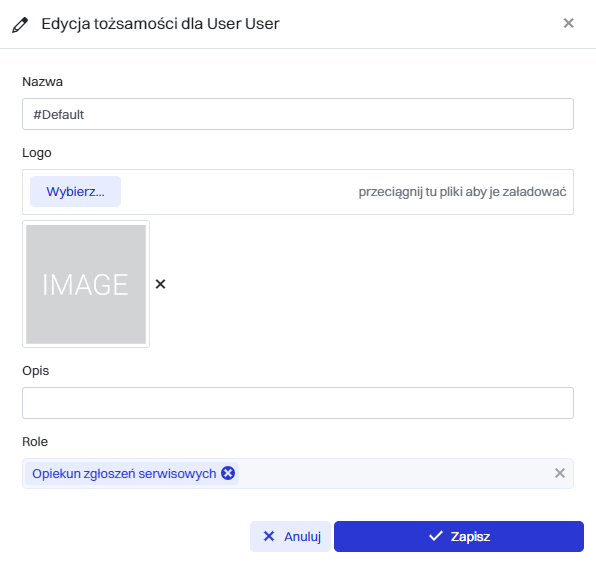The image size is (596, 563).
Task: Click the Wybierz... file chooser button
Action: [75, 192]
